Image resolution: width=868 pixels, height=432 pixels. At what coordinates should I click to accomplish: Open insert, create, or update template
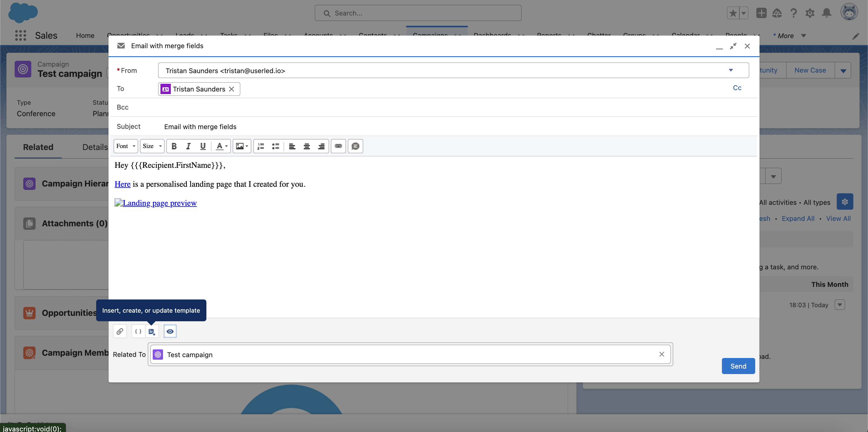coord(152,331)
